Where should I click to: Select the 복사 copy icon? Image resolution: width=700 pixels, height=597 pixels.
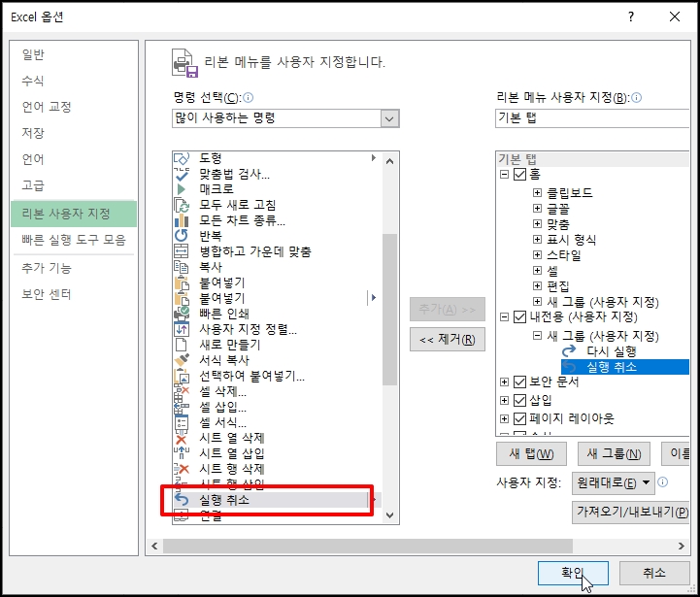(x=182, y=267)
